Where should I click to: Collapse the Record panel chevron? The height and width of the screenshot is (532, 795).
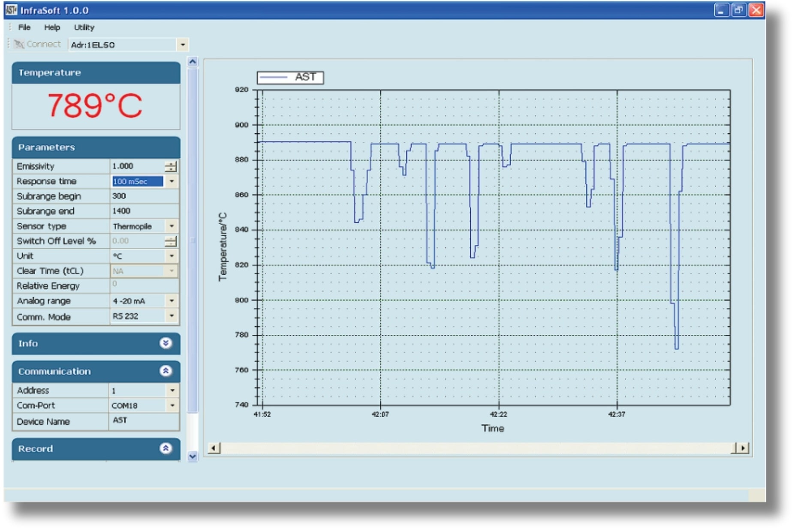click(166, 448)
